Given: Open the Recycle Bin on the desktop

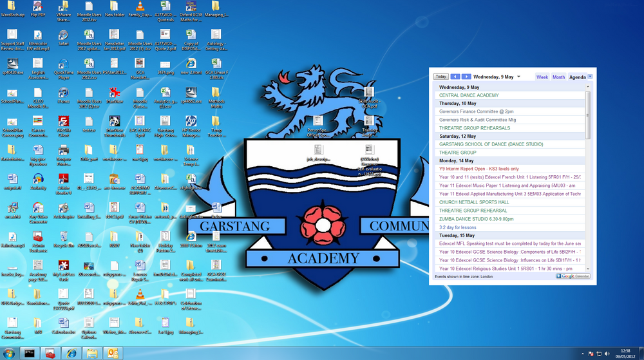Looking at the screenshot, I should (63, 240).
